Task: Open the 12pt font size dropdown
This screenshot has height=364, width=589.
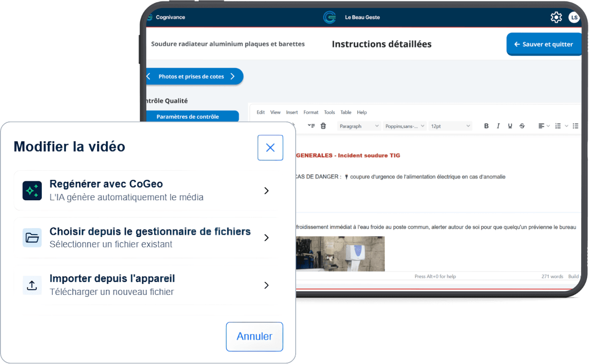Action: 450,126
